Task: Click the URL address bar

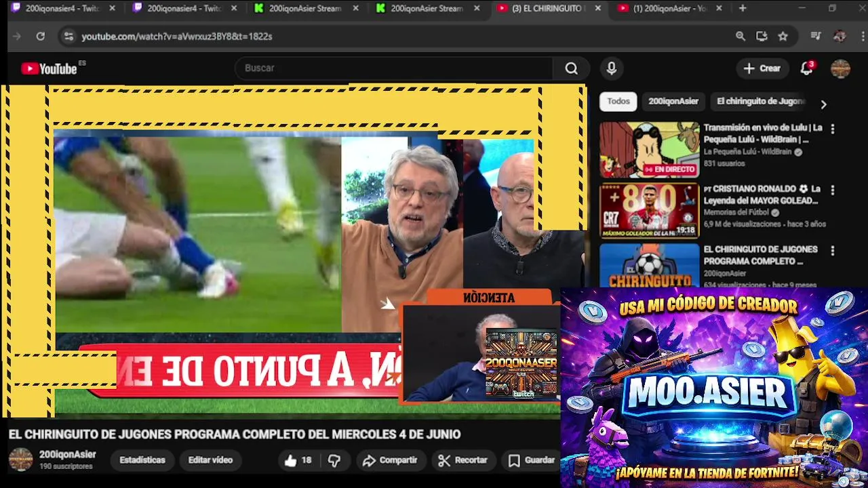Action: (x=400, y=37)
